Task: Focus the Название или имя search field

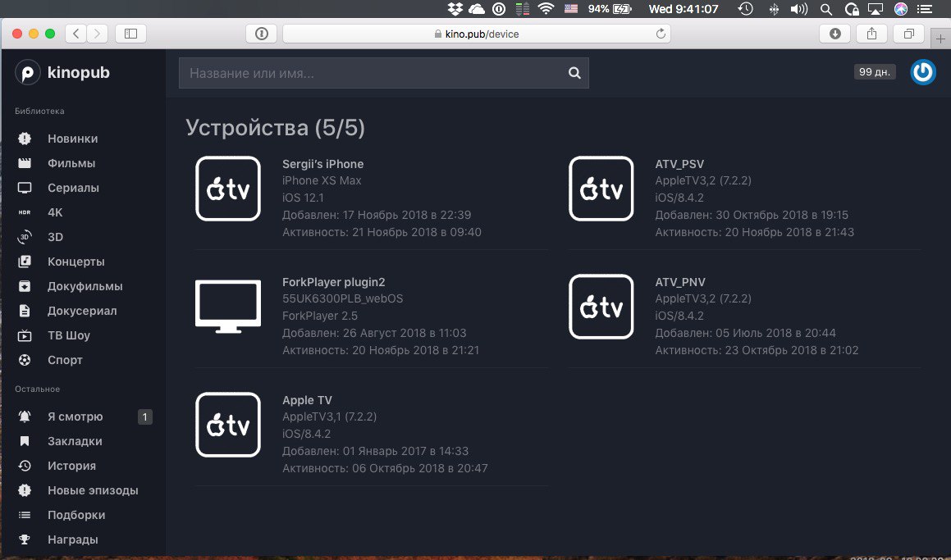Action: (383, 73)
